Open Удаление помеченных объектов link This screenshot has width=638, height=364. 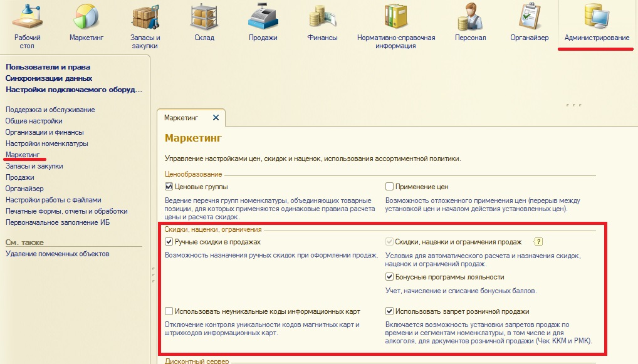tap(57, 254)
